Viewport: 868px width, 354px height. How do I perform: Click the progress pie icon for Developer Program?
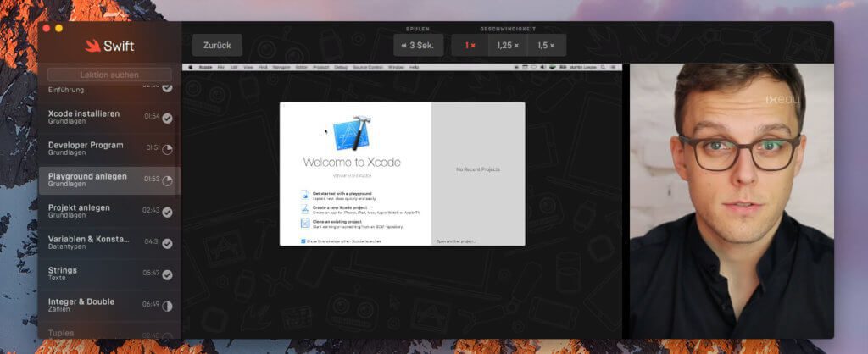coord(167,150)
